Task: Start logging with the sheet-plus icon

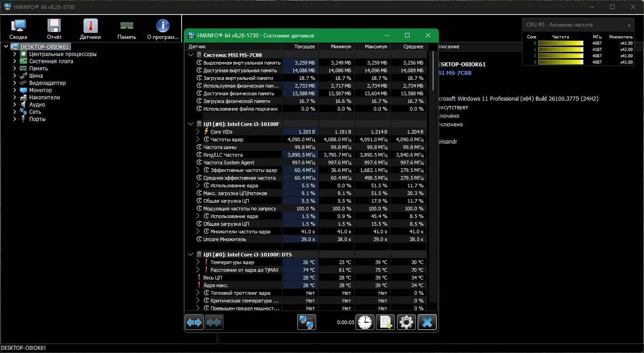Action: coord(385,322)
